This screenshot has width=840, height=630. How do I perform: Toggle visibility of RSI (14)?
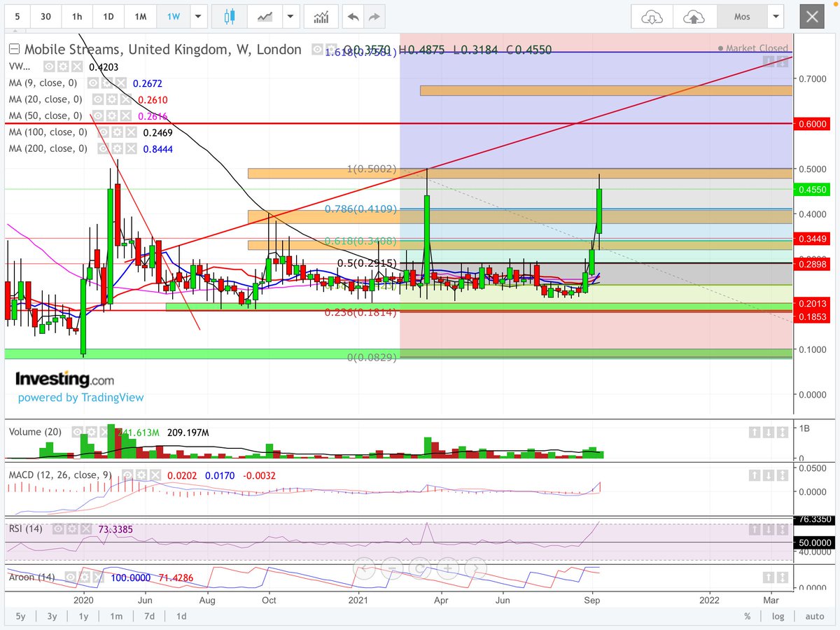pyautogui.click(x=58, y=529)
